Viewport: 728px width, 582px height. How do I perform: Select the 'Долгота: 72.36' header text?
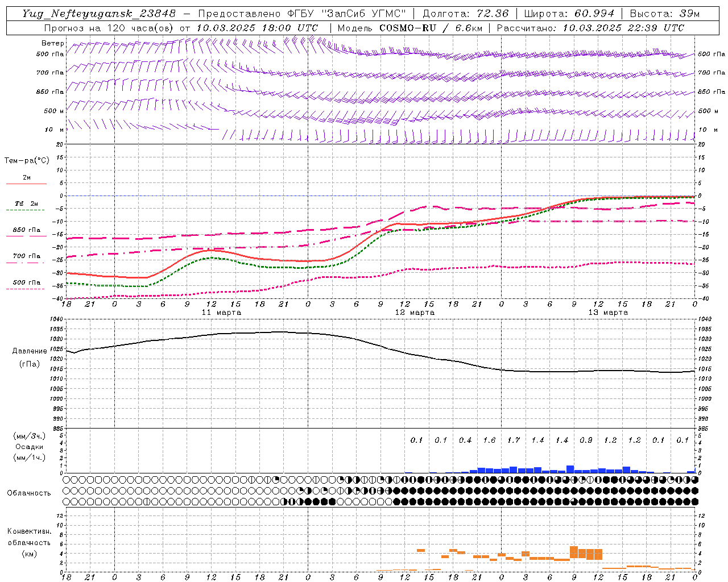[x=466, y=14]
